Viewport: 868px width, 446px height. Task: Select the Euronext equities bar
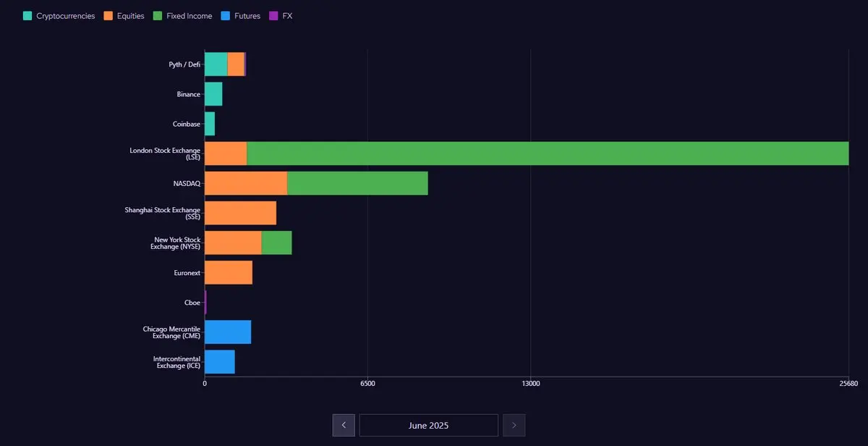pyautogui.click(x=229, y=272)
